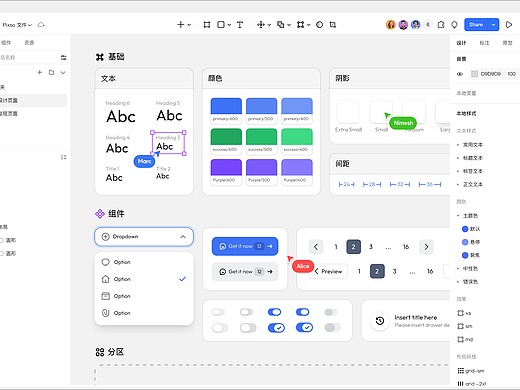This screenshot has width=520, height=390.
Task: Click the Play present button
Action: point(509,25)
